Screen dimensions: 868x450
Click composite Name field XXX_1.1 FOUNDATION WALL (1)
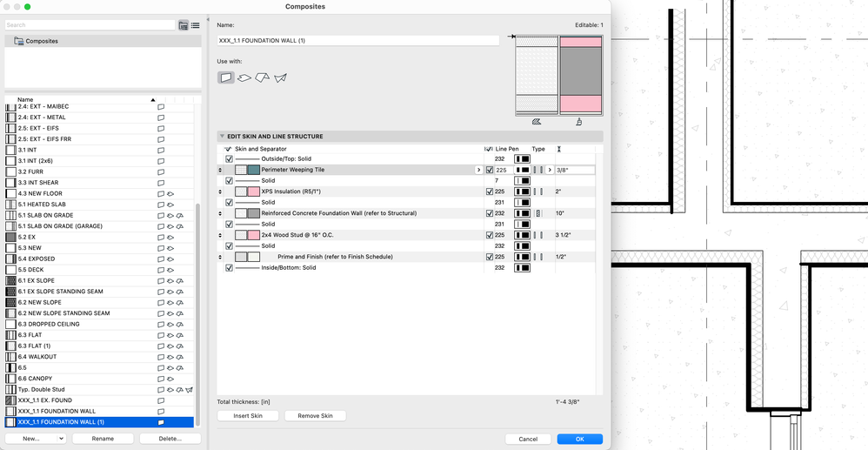(x=358, y=41)
